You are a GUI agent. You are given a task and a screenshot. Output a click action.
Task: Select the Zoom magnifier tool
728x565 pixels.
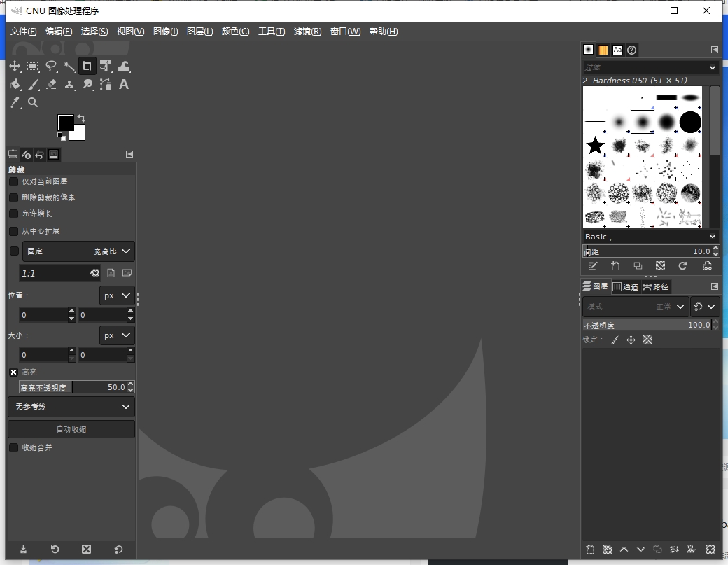click(x=33, y=102)
